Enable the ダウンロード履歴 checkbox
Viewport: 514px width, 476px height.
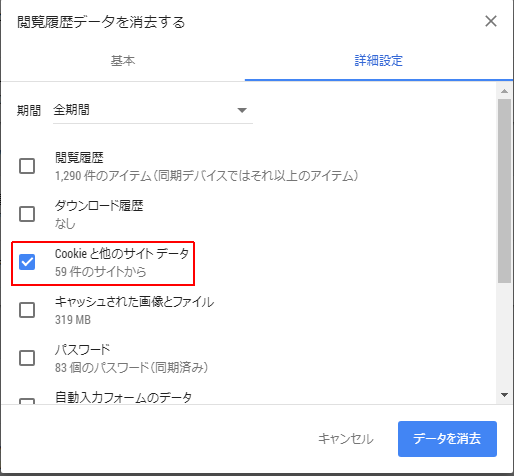27,214
